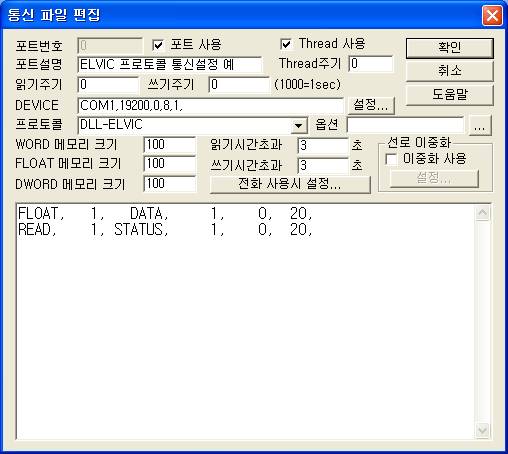The height and width of the screenshot is (454, 508).
Task: Click the Thread주기 input field
Action: coord(371,64)
